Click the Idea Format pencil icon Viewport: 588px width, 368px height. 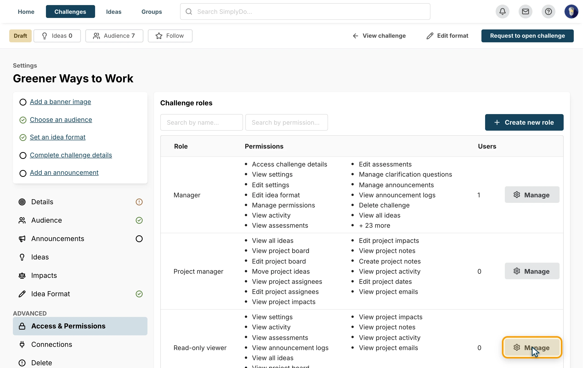coord(22,294)
